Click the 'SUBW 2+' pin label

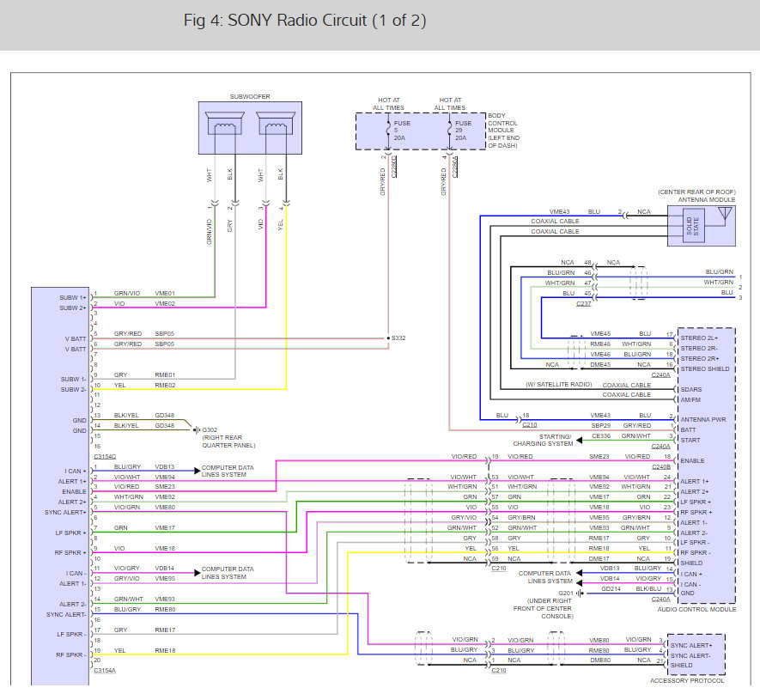click(x=73, y=307)
